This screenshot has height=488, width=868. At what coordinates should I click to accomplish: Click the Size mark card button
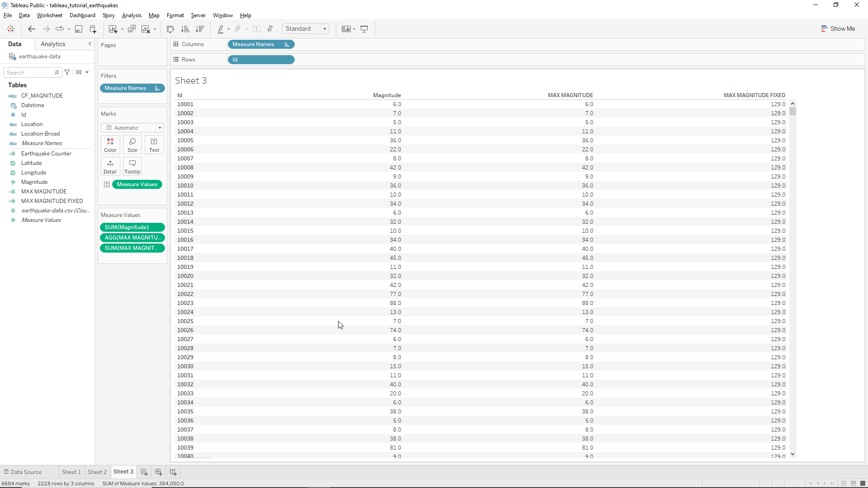tap(132, 145)
